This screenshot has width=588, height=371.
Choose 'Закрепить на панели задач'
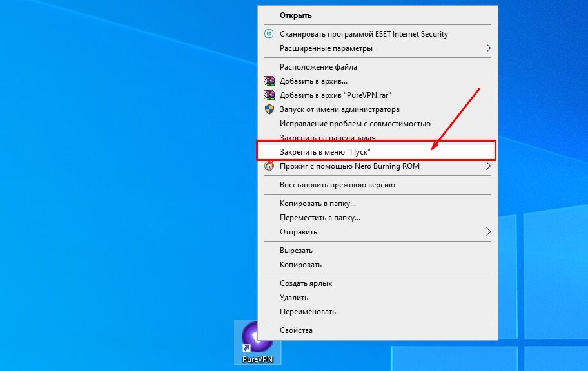378,137
